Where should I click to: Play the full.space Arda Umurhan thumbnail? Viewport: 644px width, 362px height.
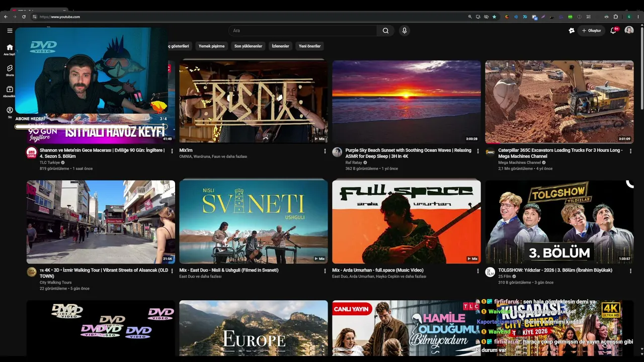(x=407, y=222)
